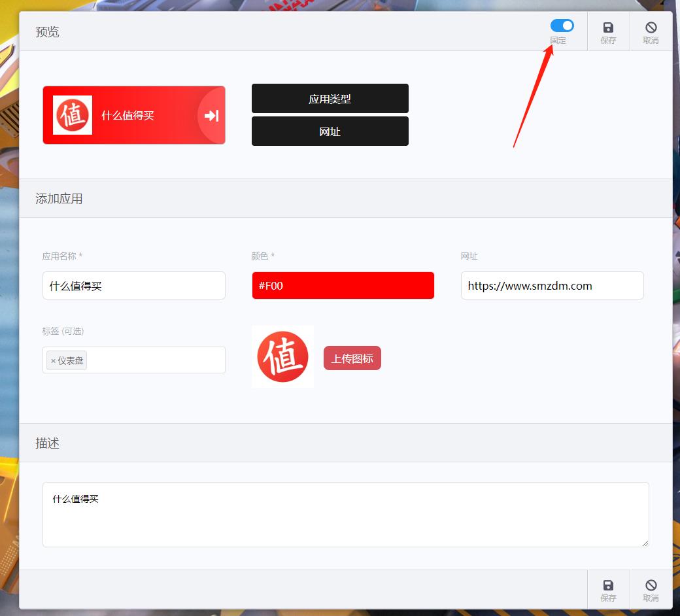Open the #F00 color picker field

coord(343,285)
